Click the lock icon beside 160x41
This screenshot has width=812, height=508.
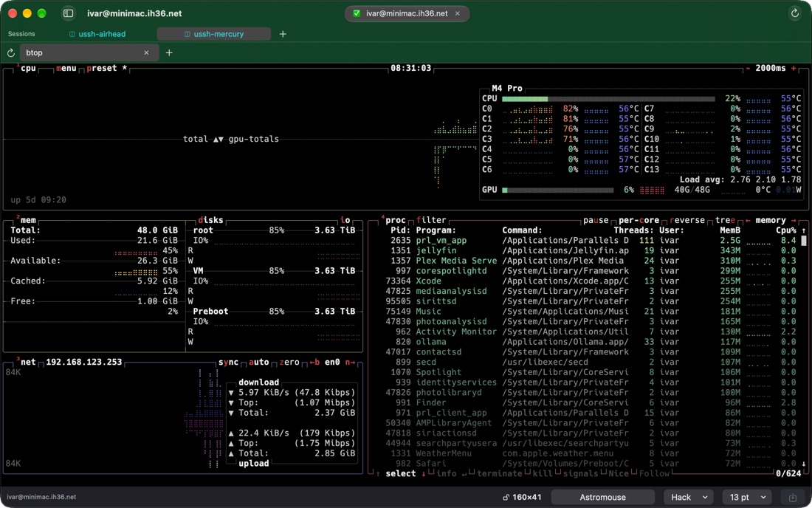point(506,498)
